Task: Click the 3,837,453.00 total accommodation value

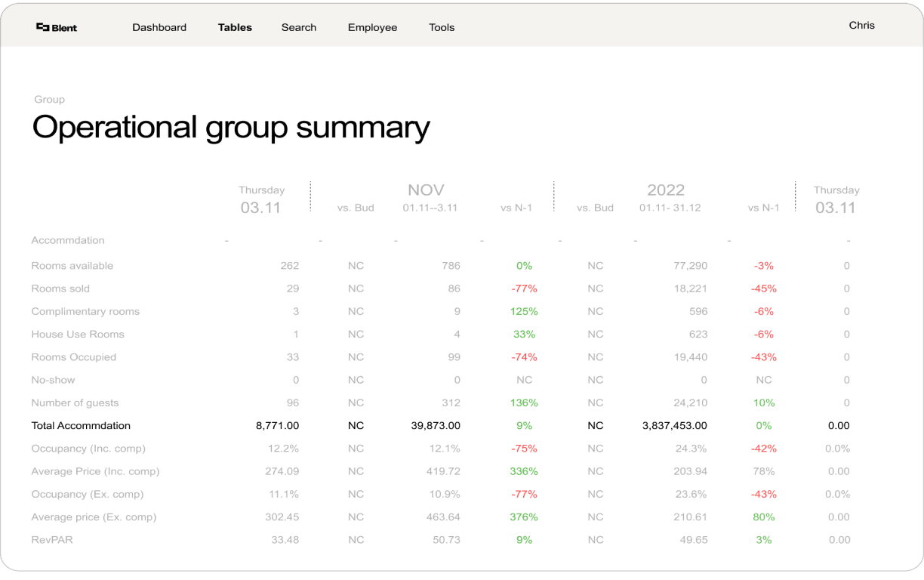Action: pyautogui.click(x=674, y=425)
